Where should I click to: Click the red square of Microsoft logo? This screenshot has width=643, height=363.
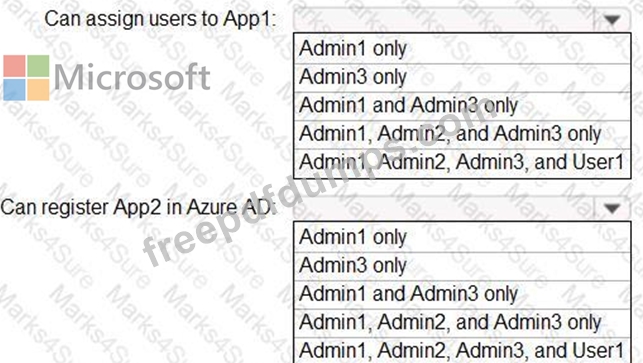tap(14, 66)
